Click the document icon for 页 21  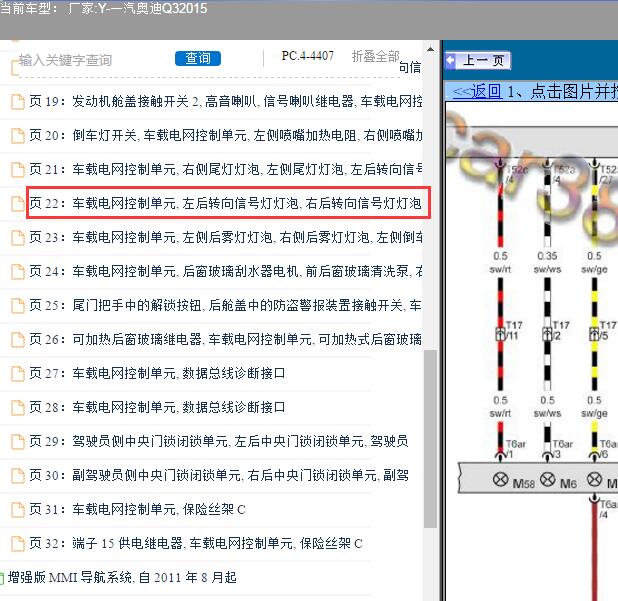click(17, 170)
